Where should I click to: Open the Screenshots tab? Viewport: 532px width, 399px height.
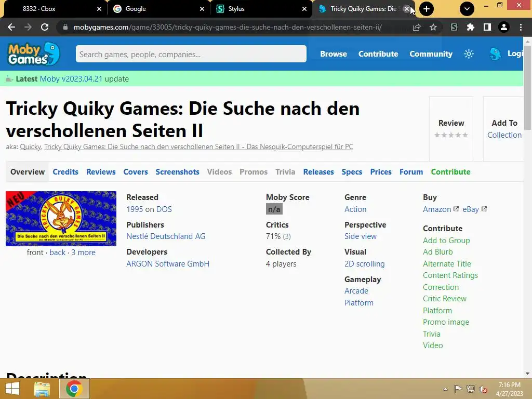click(178, 171)
